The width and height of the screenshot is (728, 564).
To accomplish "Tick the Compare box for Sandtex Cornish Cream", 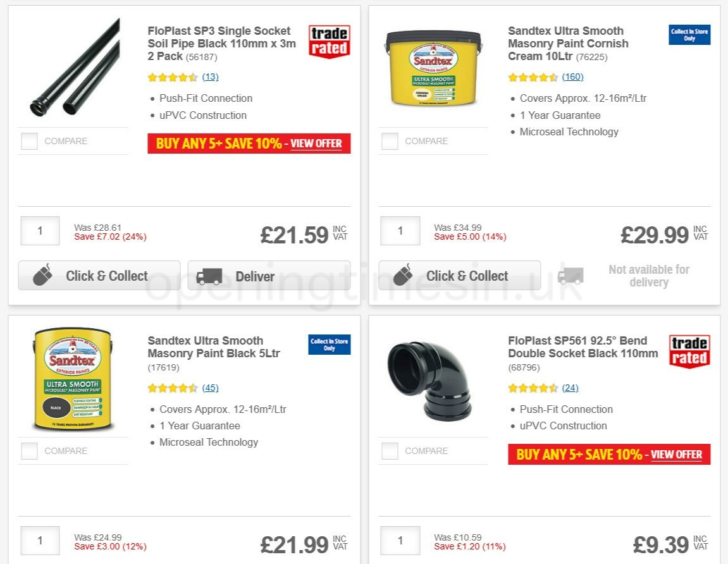I will (389, 141).
